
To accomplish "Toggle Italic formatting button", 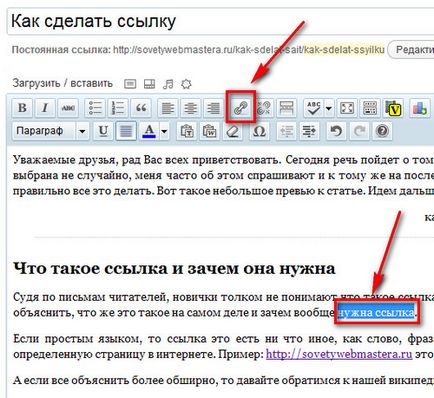I will 45,108.
